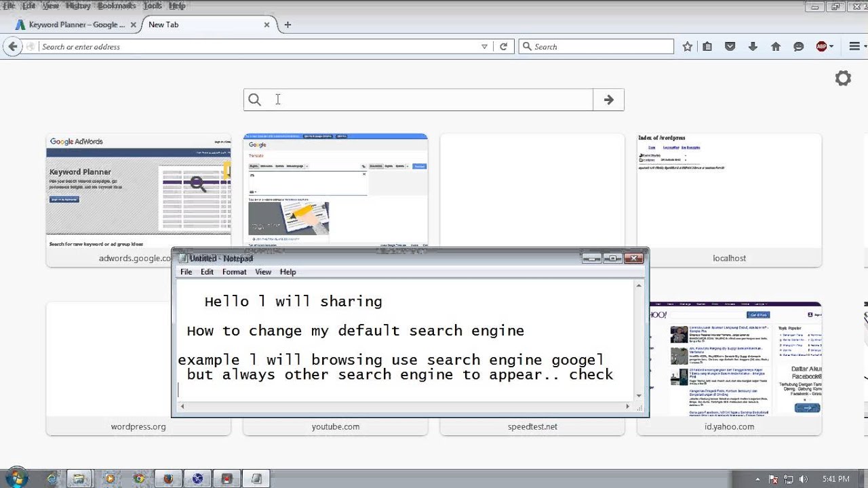This screenshot has width=868, height=488.
Task: Click in the address bar field
Action: tap(258, 47)
